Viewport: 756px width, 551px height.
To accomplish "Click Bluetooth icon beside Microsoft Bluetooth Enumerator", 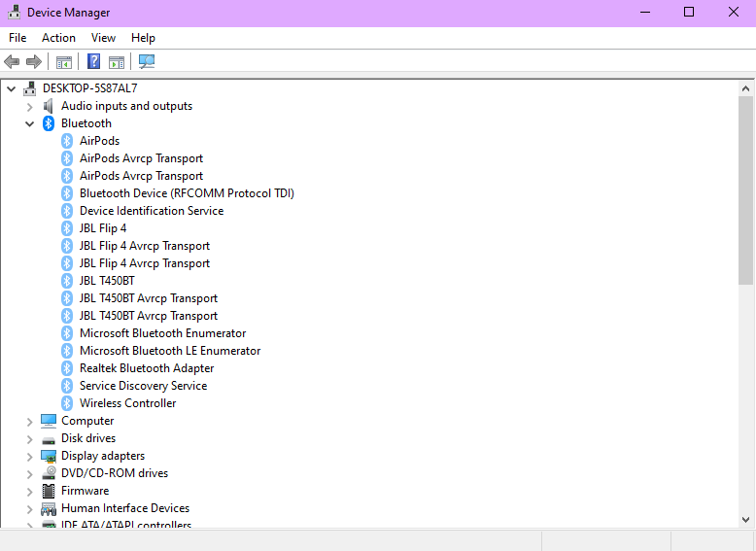I will point(67,333).
